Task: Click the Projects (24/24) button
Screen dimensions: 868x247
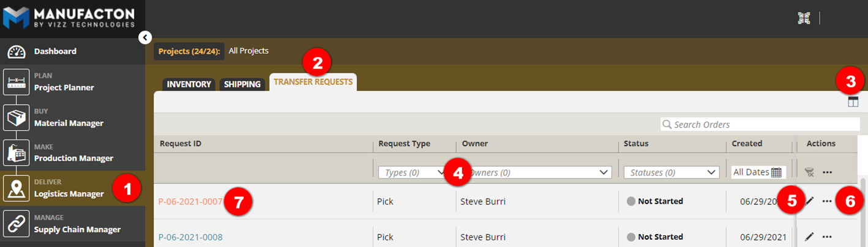Action: click(x=189, y=51)
